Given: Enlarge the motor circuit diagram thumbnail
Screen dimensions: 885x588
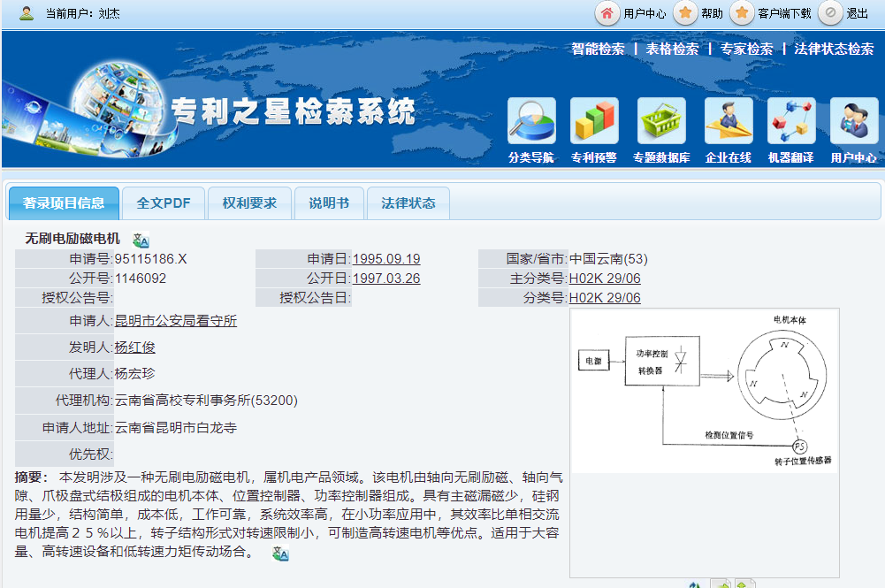Looking at the screenshot, I should pyautogui.click(x=704, y=392).
